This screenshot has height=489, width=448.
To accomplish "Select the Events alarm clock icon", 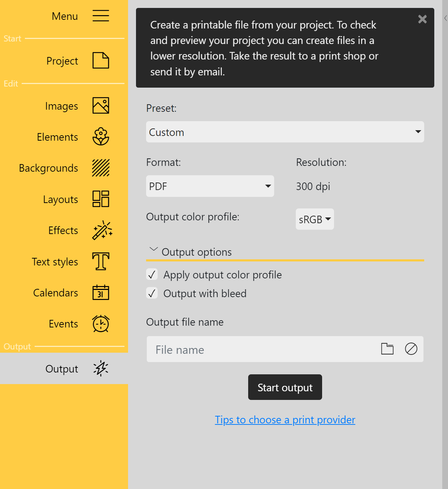I will pyautogui.click(x=101, y=323).
